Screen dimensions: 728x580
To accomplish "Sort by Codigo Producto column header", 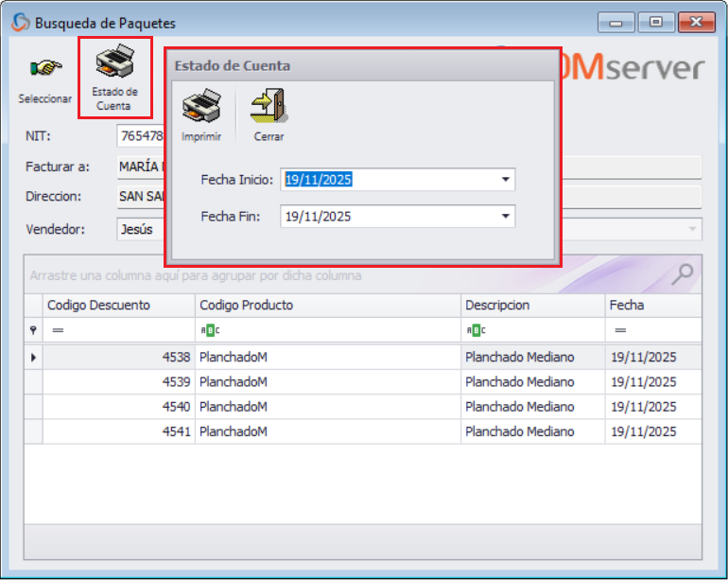I will tap(327, 306).
